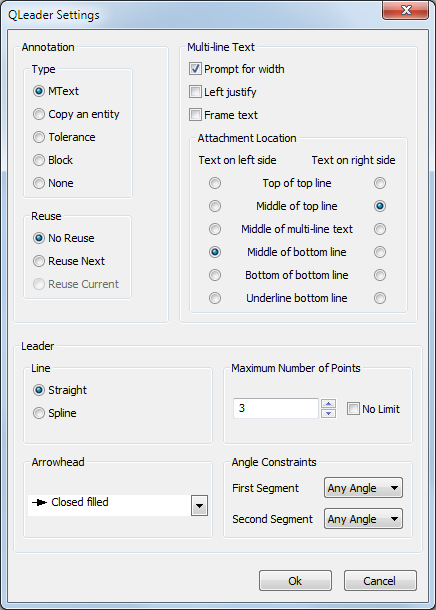436x610 pixels.
Task: Select Block annotation type
Action: click(53, 160)
